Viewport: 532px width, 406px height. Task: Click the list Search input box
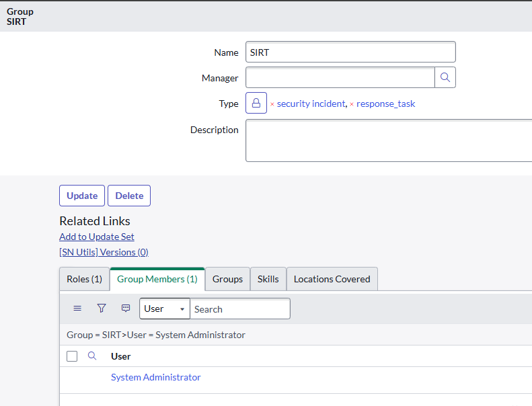click(x=239, y=309)
